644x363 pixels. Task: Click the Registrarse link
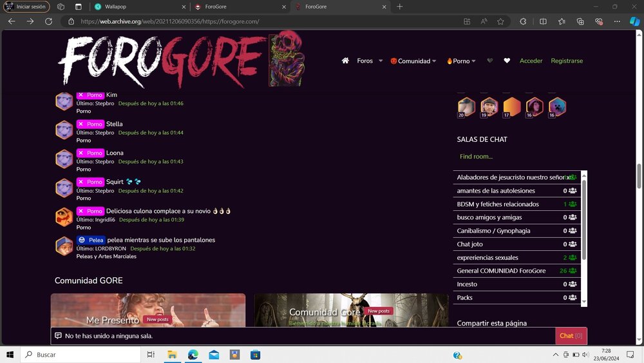pos(567,61)
